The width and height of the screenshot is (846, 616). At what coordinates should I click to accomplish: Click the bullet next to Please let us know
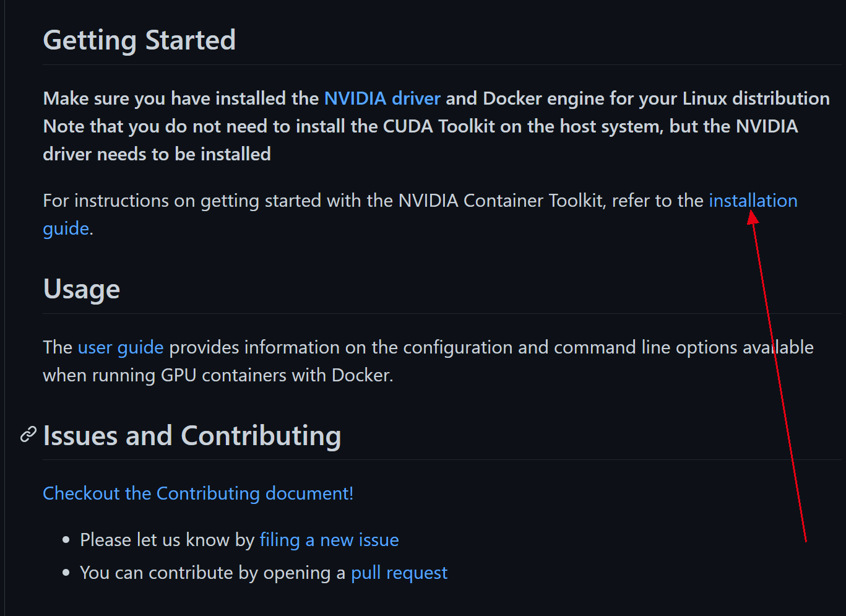[66, 539]
